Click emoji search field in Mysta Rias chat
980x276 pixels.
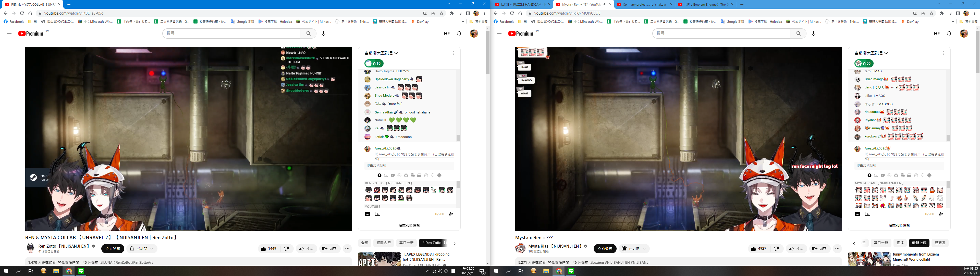point(899,166)
